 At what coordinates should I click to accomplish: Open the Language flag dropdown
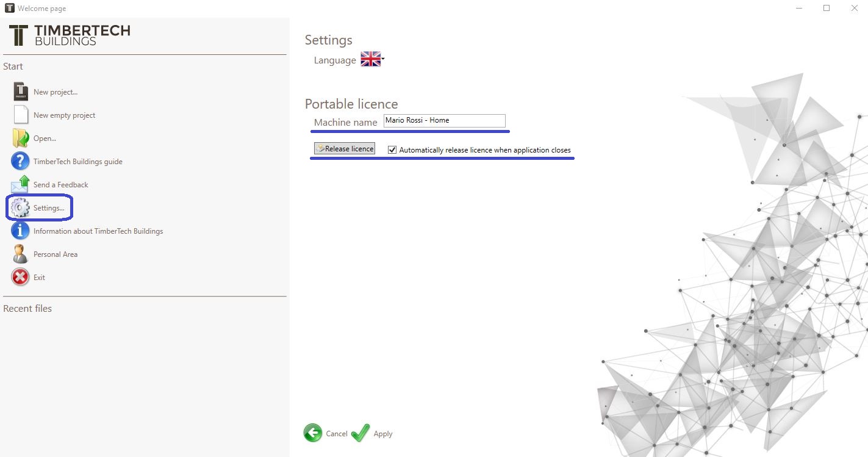[x=370, y=59]
